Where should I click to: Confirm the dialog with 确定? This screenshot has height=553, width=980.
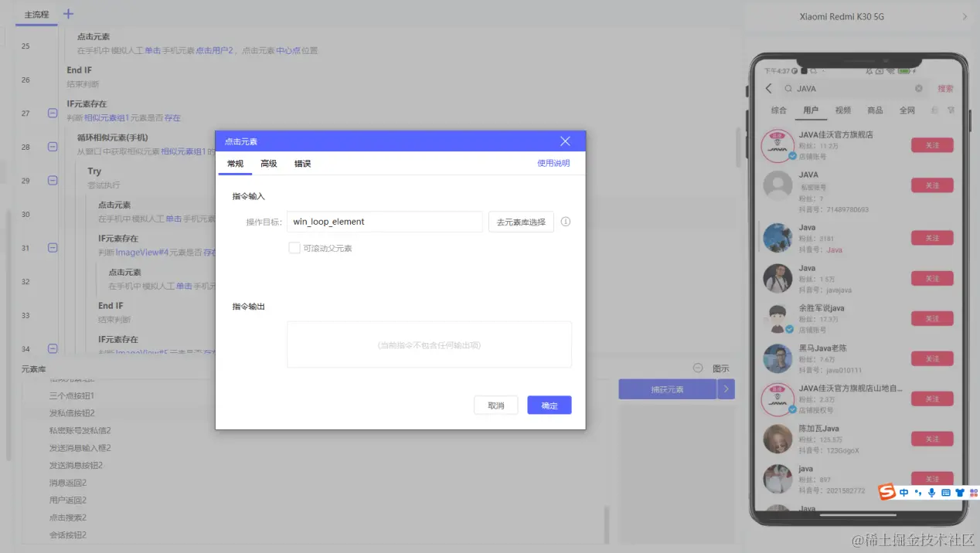pyautogui.click(x=550, y=405)
